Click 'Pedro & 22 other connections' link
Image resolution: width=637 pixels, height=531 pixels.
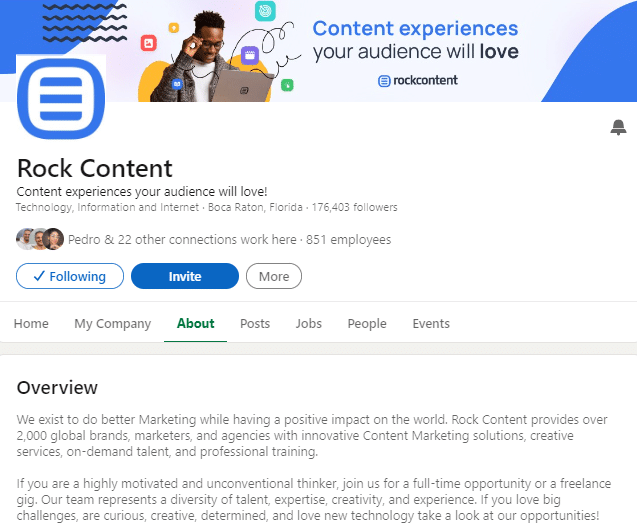click(x=181, y=240)
